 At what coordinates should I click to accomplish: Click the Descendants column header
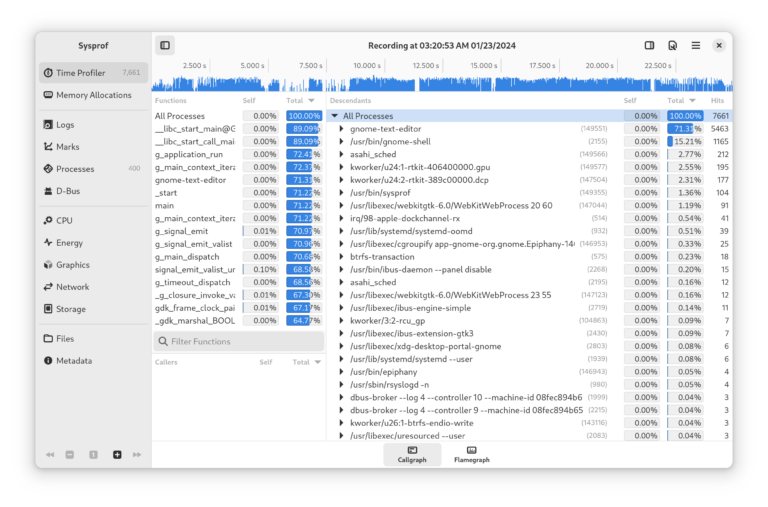[350, 100]
